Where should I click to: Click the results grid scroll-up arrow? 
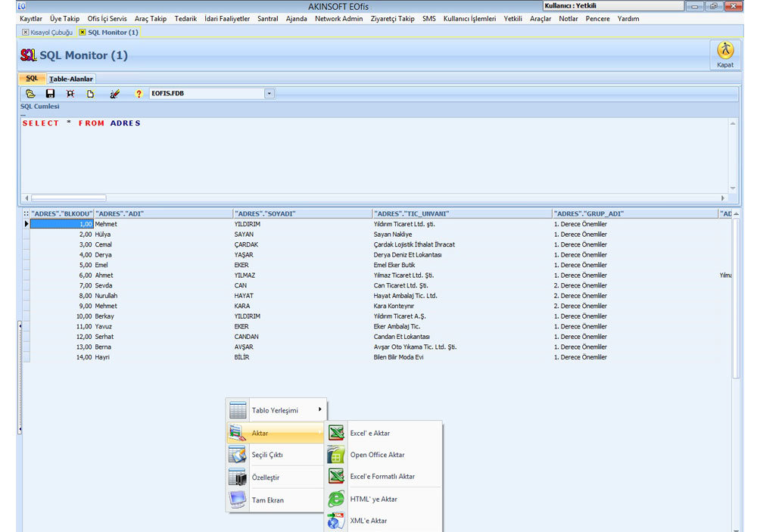click(737, 214)
